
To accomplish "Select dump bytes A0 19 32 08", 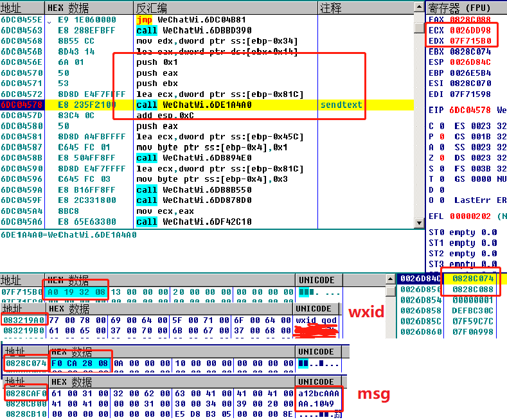I will (x=76, y=292).
